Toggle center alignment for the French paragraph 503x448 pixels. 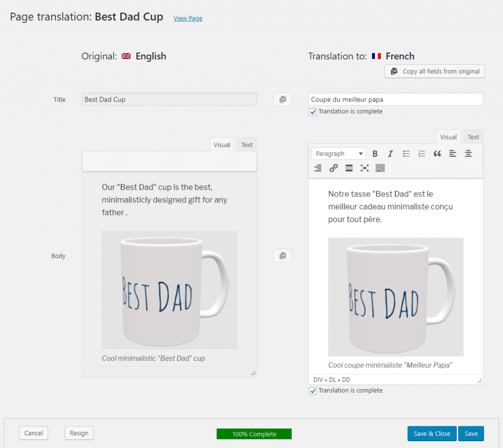tap(468, 153)
